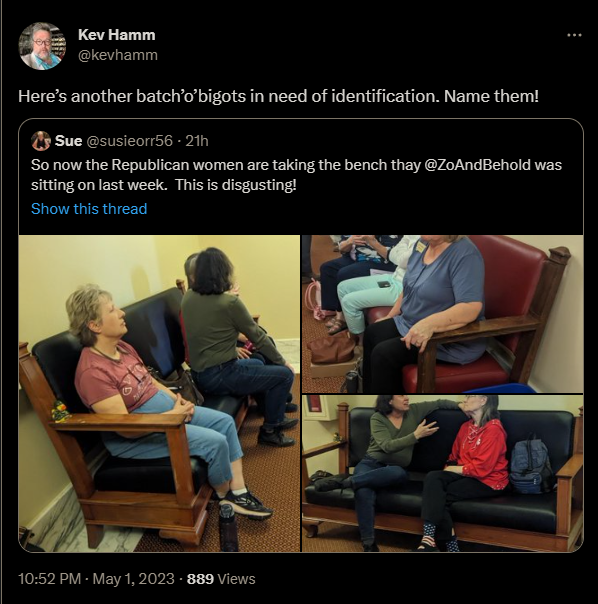Open the red hoodie woman in bottom photo
The image size is (598, 604).
(x=468, y=466)
